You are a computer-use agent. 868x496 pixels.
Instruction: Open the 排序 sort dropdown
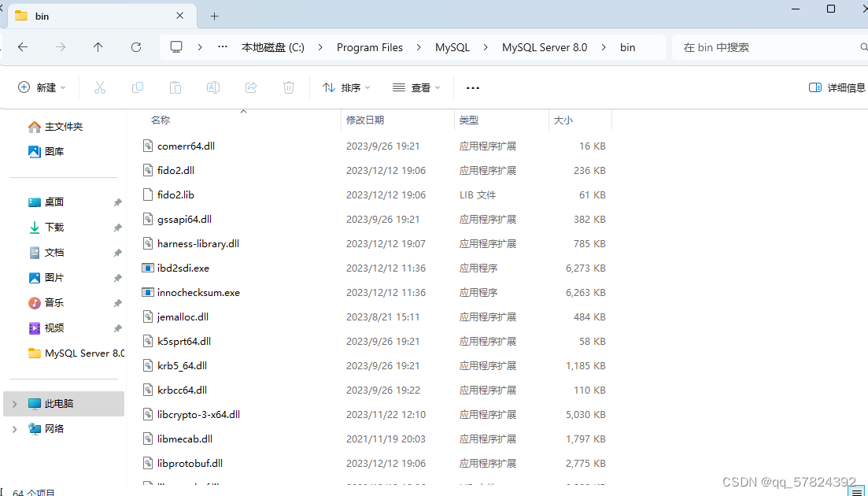pyautogui.click(x=347, y=87)
